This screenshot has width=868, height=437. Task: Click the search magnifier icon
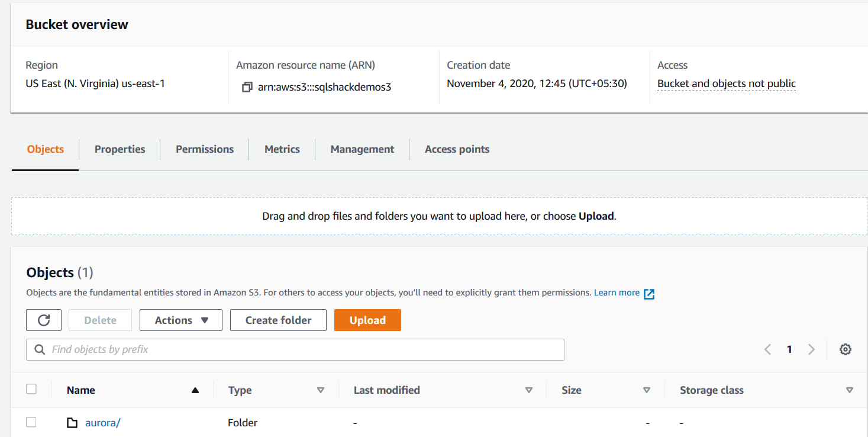[40, 350]
